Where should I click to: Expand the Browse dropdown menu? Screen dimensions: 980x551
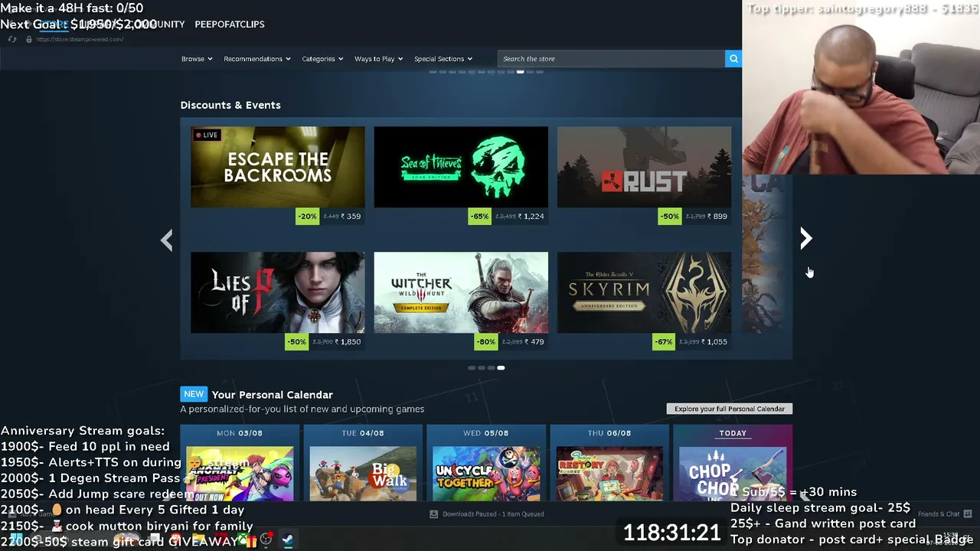pos(197,59)
